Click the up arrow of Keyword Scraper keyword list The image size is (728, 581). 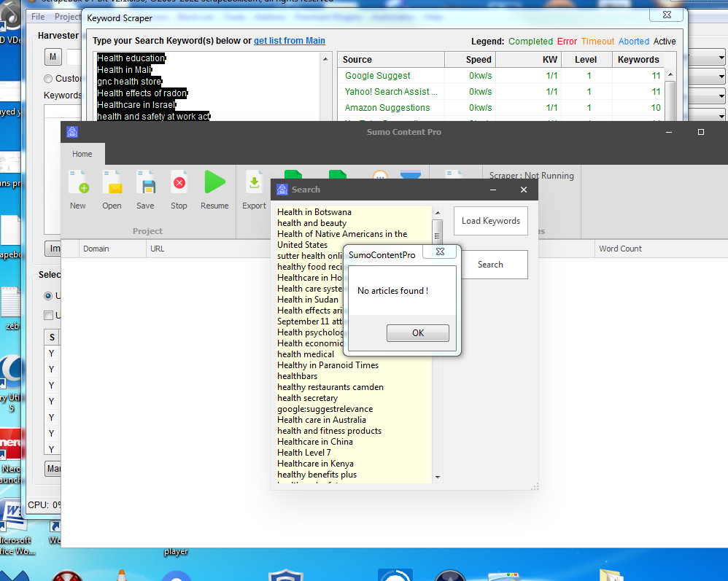click(325, 59)
